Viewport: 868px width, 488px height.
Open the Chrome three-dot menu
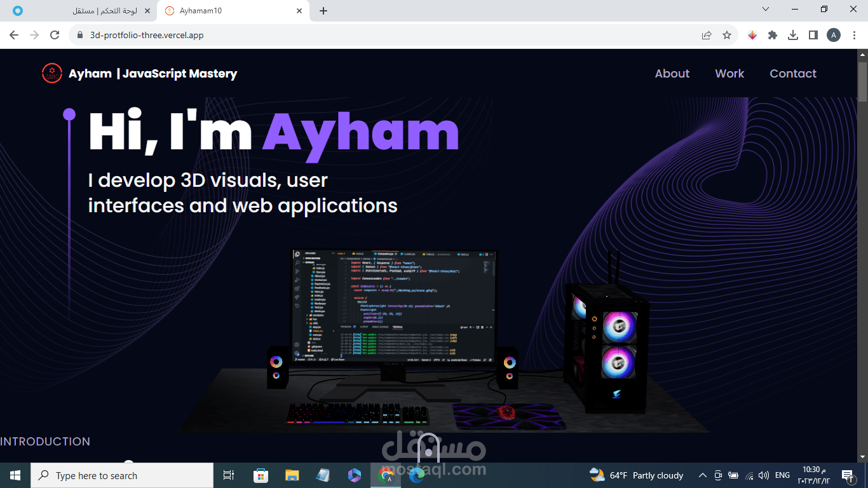853,36
